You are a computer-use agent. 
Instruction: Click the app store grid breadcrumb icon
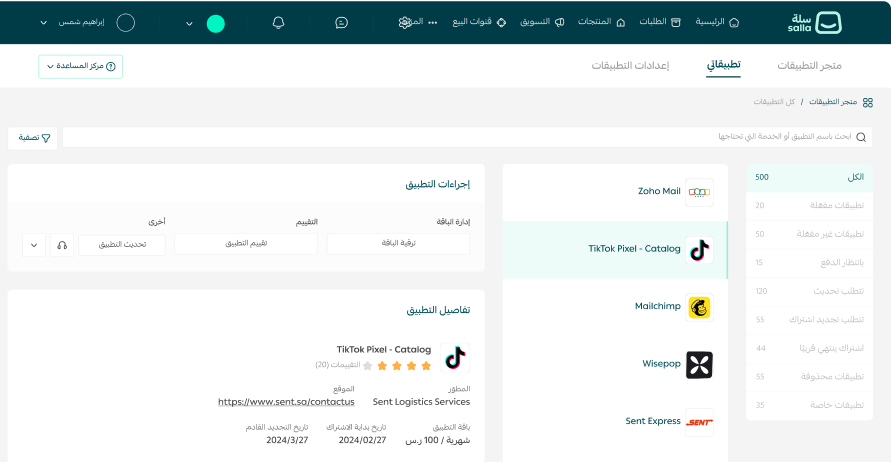point(868,102)
